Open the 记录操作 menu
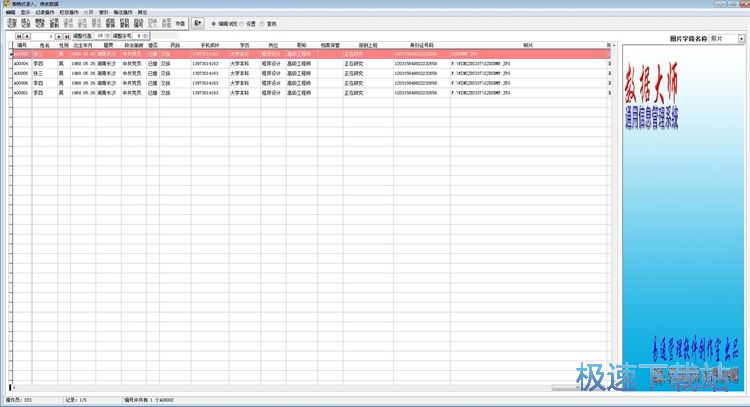Screen dimensions: 750x407 click(x=45, y=12)
